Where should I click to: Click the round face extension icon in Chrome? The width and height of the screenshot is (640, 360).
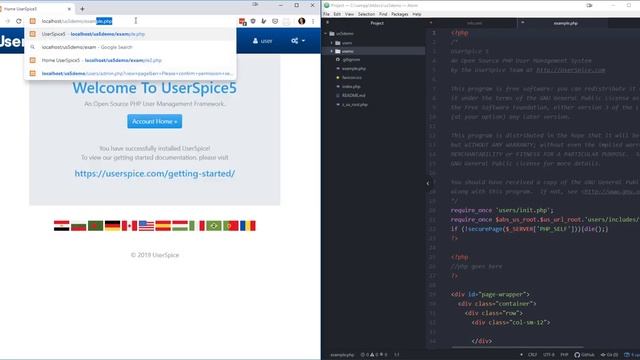[x=275, y=21]
